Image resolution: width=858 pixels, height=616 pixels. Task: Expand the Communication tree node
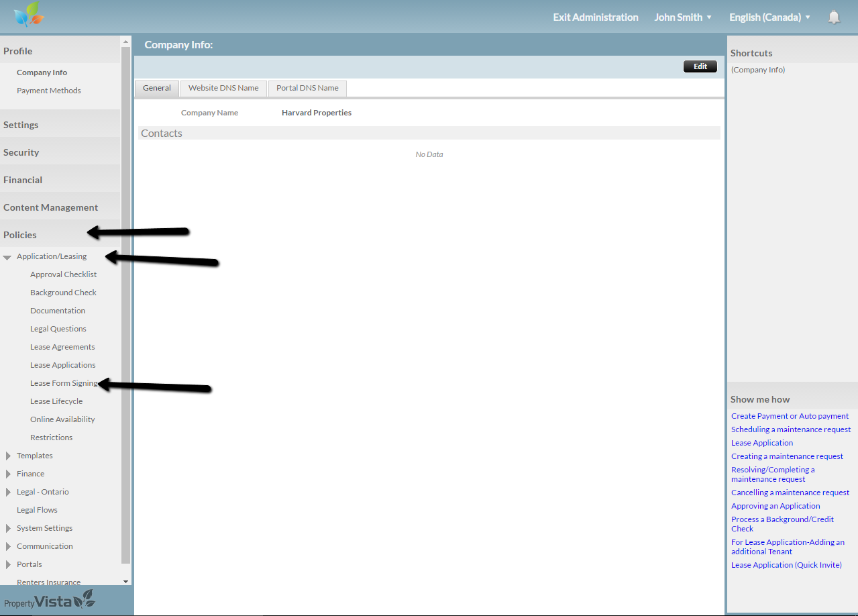coord(8,546)
